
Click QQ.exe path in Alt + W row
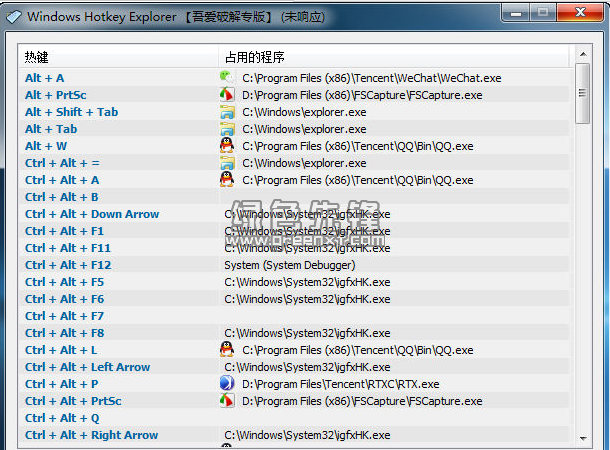pos(358,146)
